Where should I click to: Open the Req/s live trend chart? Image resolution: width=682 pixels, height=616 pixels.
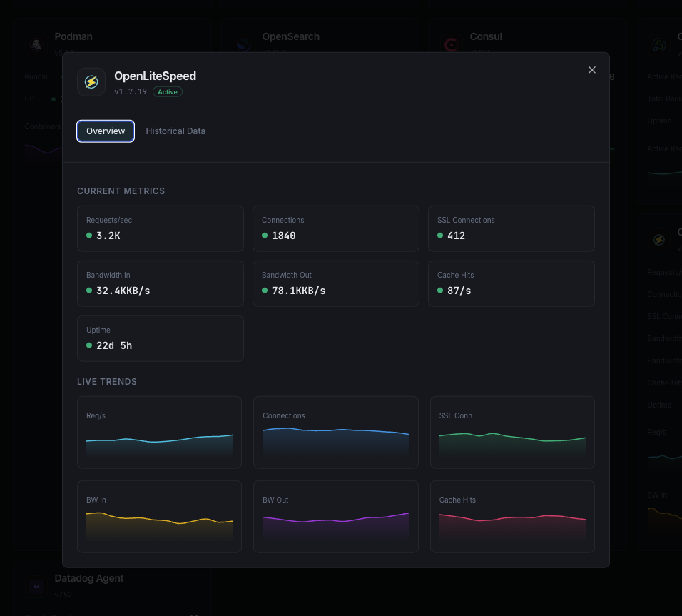159,432
